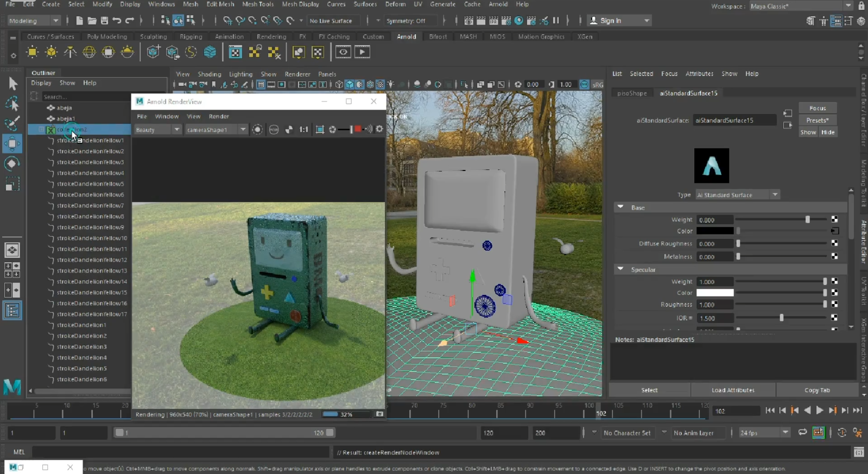
Task: Activate the Lasso Select tool
Action: click(12, 103)
